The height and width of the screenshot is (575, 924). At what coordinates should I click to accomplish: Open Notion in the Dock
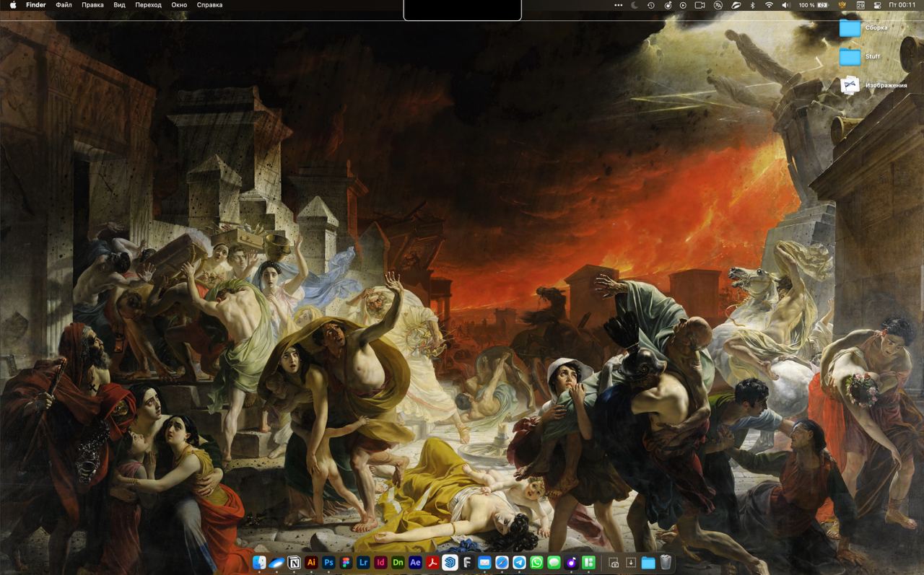(x=294, y=563)
